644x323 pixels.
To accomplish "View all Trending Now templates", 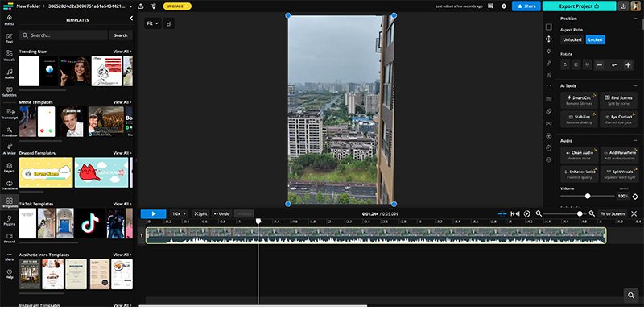I will pos(122,52).
